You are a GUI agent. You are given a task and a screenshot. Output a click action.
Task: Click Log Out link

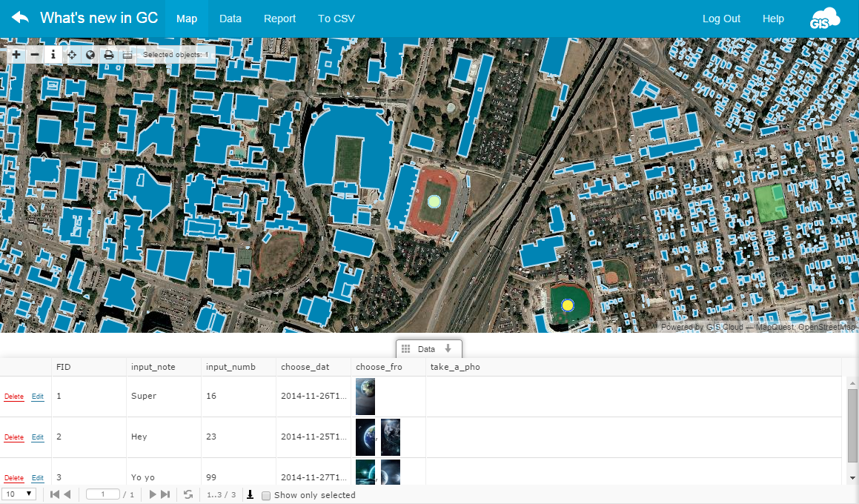(721, 19)
